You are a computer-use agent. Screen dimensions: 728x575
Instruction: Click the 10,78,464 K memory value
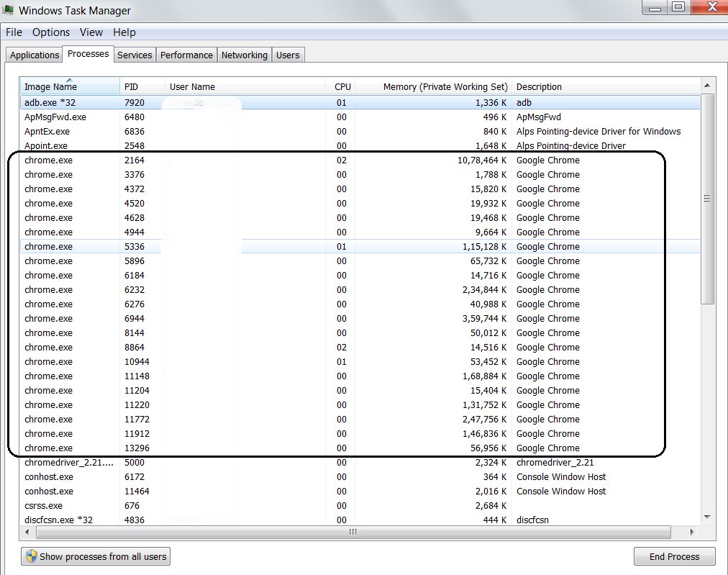(482, 160)
